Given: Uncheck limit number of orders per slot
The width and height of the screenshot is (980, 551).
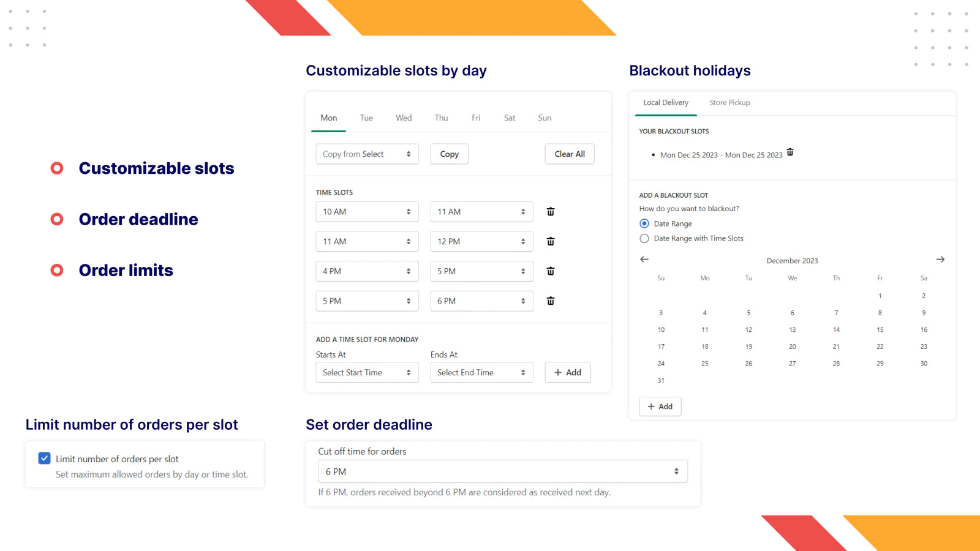Looking at the screenshot, I should pos(44,458).
